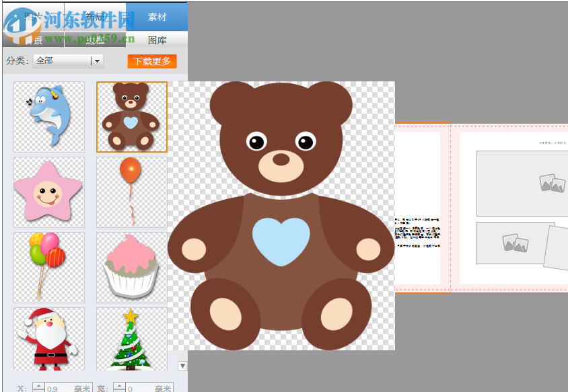
Task: Click the down arrow to scroll sticker list
Action: [182, 365]
